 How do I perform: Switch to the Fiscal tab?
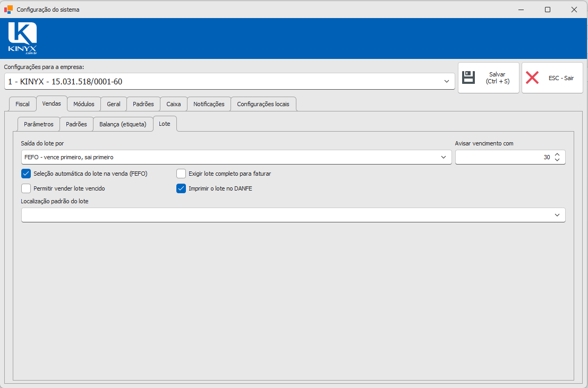(22, 104)
